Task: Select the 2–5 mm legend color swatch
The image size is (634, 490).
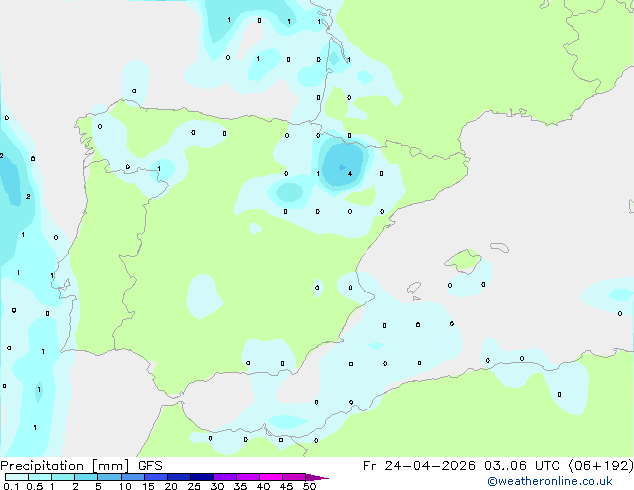Action: coord(86,477)
